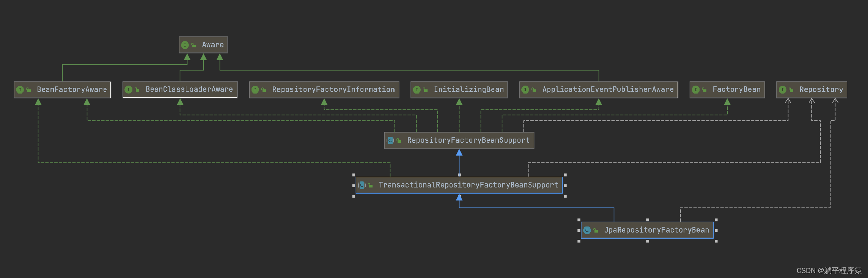Screen dimensions: 868x278
Task: Click the interface icon on BeanFactoryAware
Action: [20, 90]
